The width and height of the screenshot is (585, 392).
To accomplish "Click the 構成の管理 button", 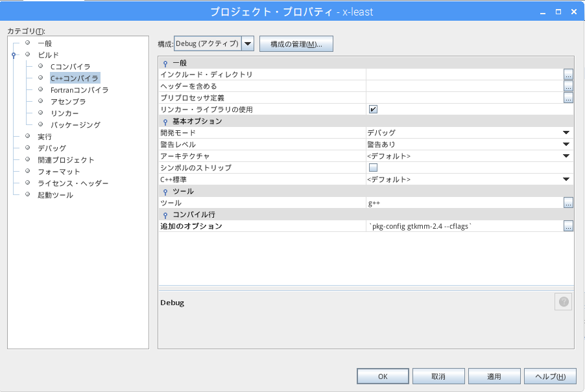I will coord(296,44).
